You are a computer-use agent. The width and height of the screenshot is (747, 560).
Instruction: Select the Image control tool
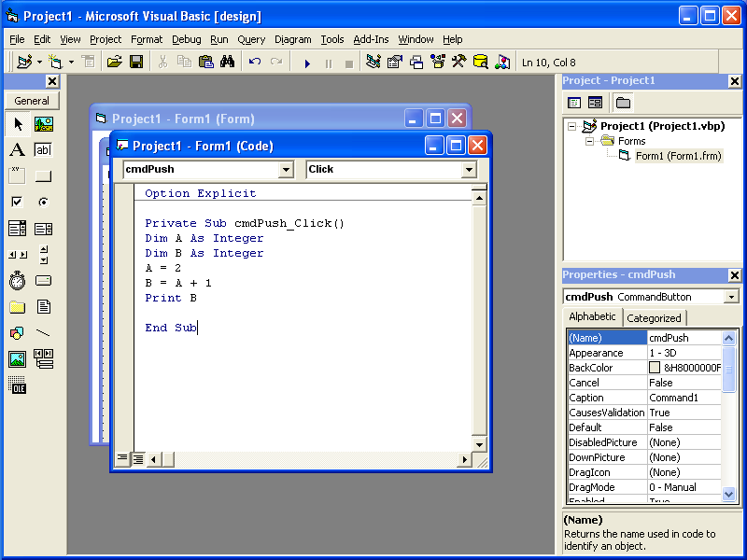[x=18, y=359]
